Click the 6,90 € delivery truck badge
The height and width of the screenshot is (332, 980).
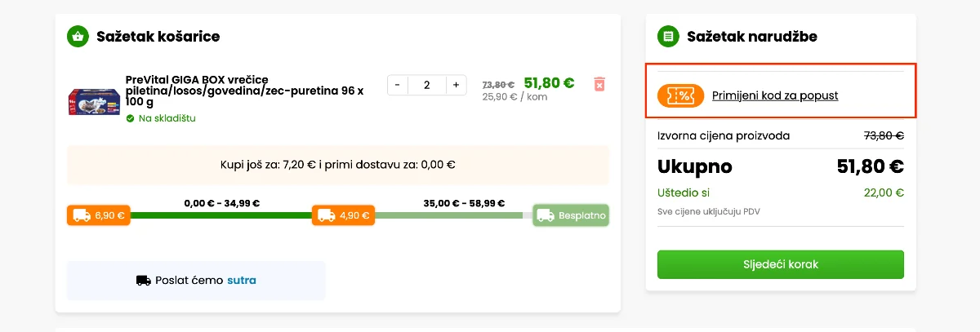coord(99,215)
